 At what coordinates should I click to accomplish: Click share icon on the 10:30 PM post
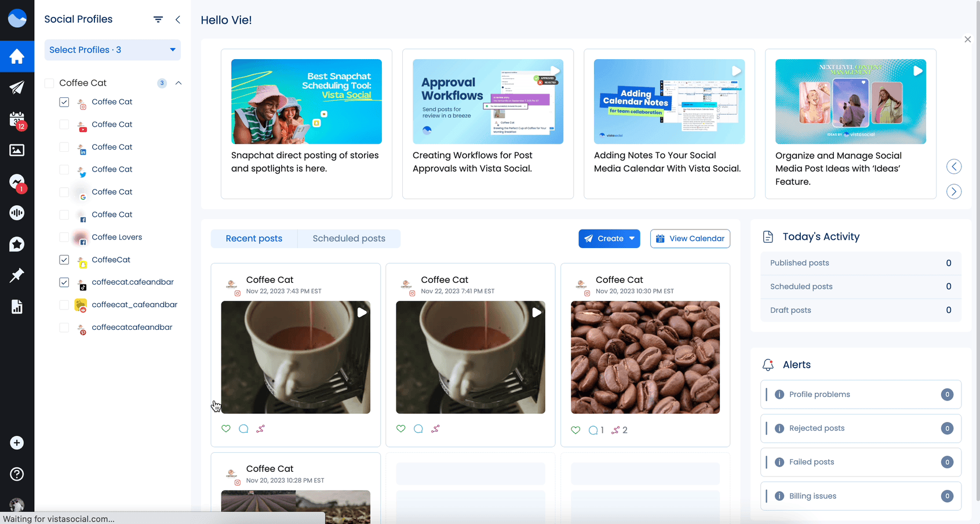620,430
